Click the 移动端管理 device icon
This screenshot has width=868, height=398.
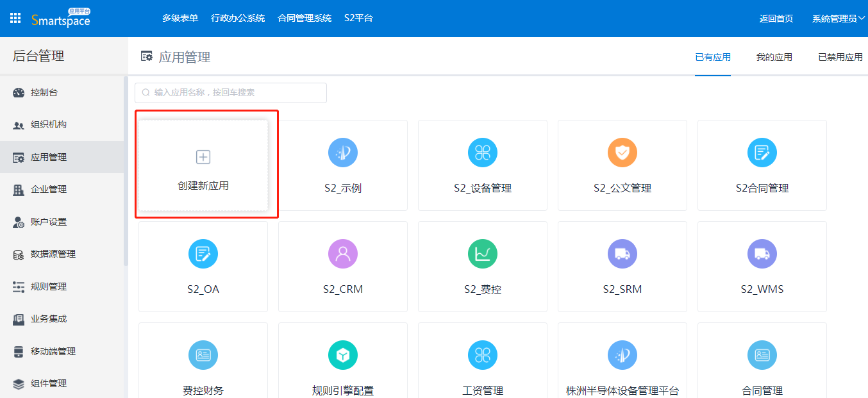19,351
